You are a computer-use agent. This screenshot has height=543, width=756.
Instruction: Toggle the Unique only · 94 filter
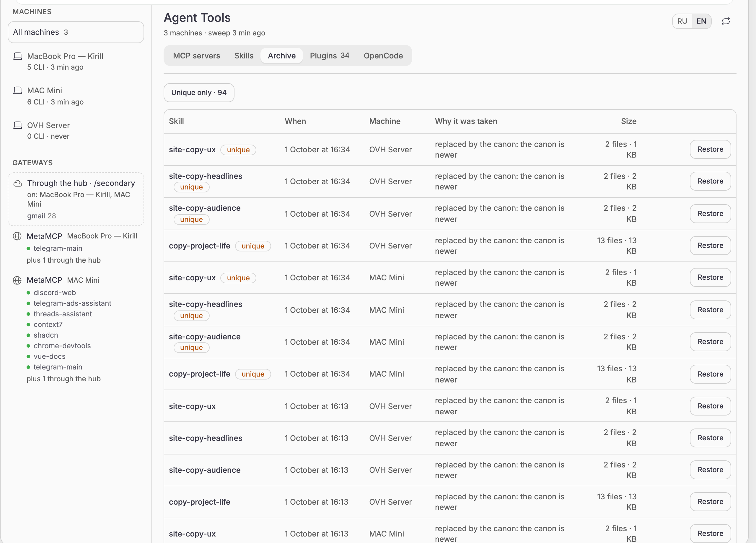[x=199, y=93]
